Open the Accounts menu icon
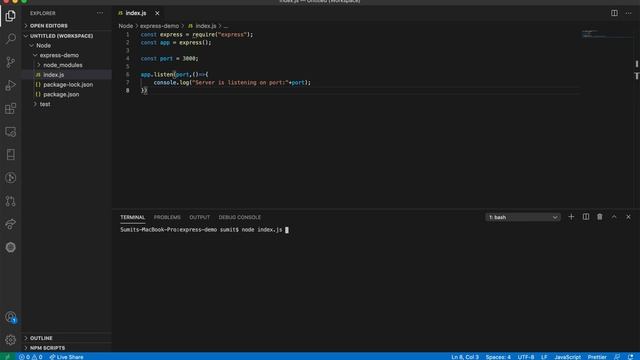 click(x=11, y=317)
